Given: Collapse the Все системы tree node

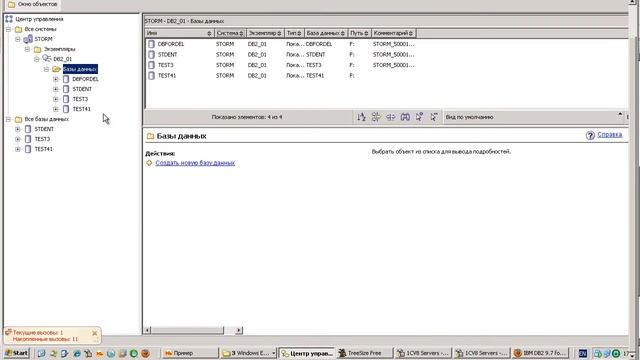Looking at the screenshot, I should point(8,29).
